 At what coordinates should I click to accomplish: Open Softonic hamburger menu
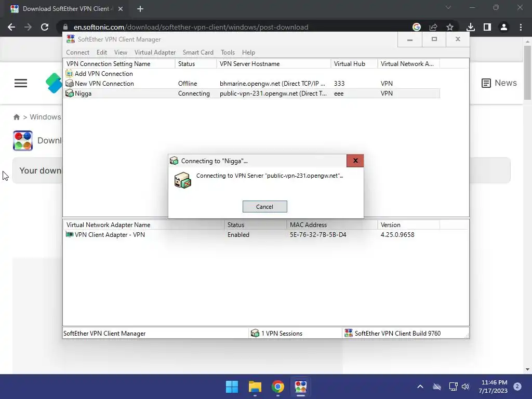click(21, 83)
